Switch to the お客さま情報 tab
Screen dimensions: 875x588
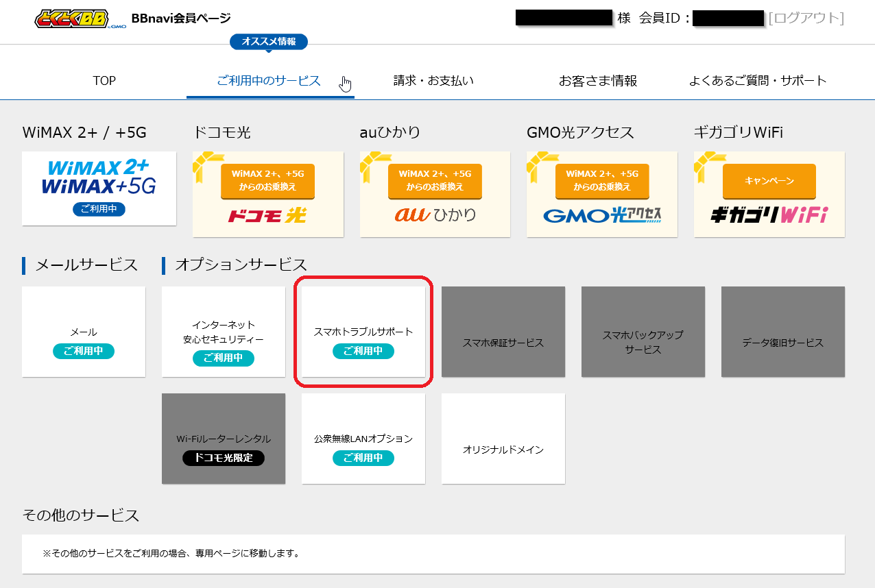pos(597,81)
